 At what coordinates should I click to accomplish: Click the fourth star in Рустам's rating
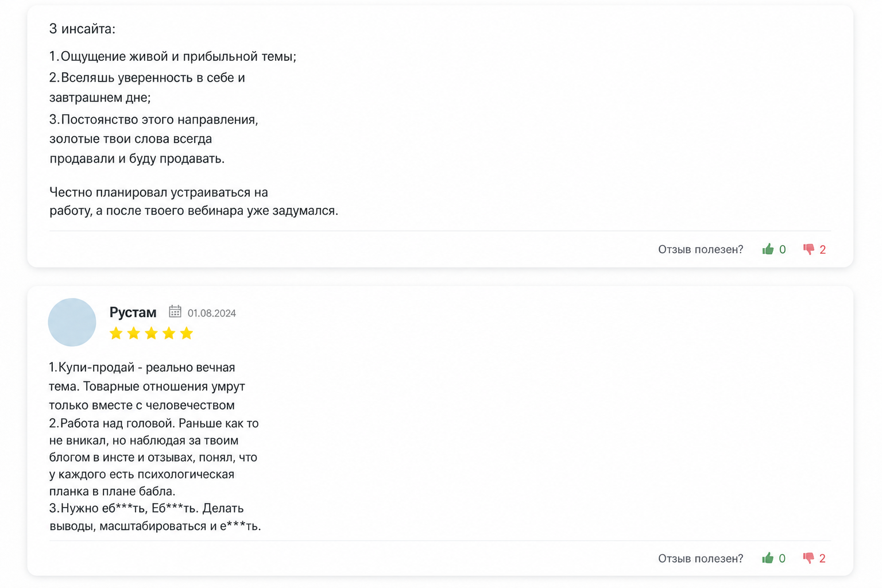(169, 333)
